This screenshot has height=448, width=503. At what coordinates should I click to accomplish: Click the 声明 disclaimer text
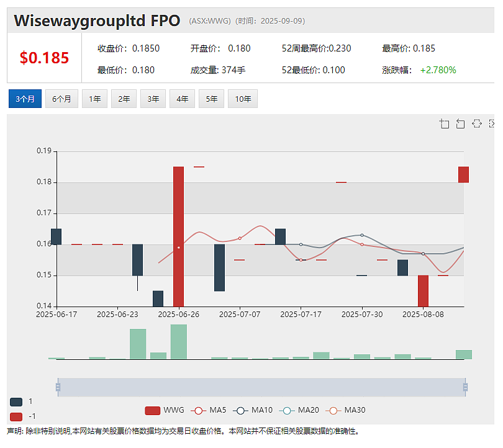click(183, 431)
